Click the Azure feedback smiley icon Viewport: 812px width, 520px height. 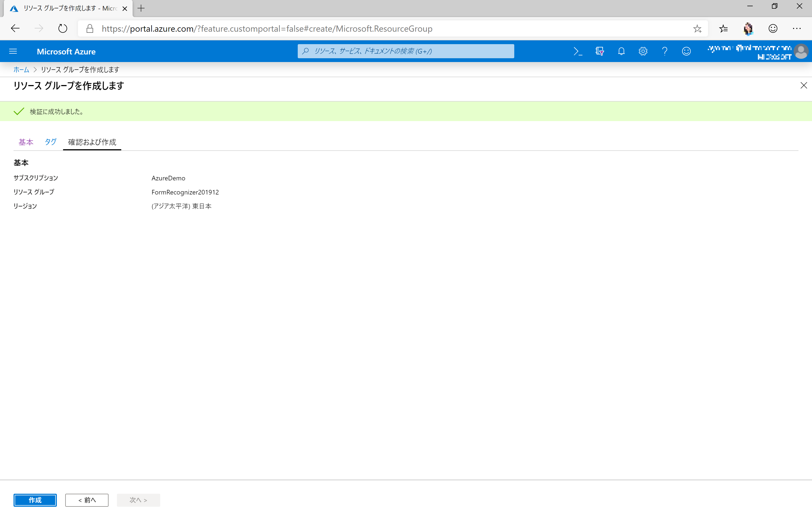tap(686, 51)
